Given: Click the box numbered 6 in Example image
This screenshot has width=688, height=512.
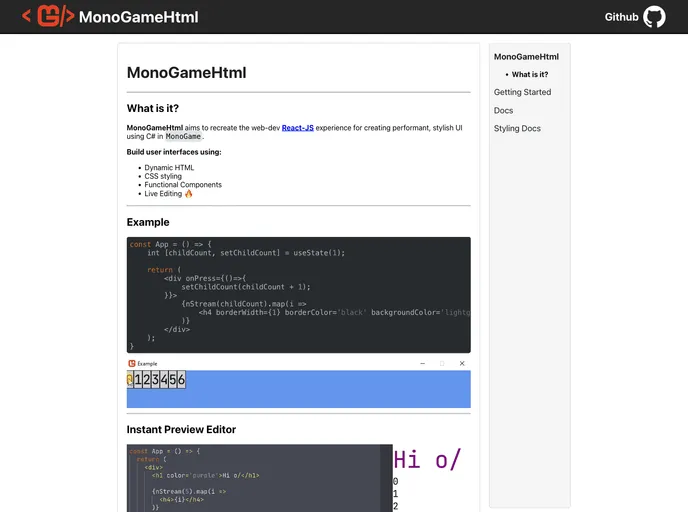Looking at the screenshot, I should pos(181,380).
